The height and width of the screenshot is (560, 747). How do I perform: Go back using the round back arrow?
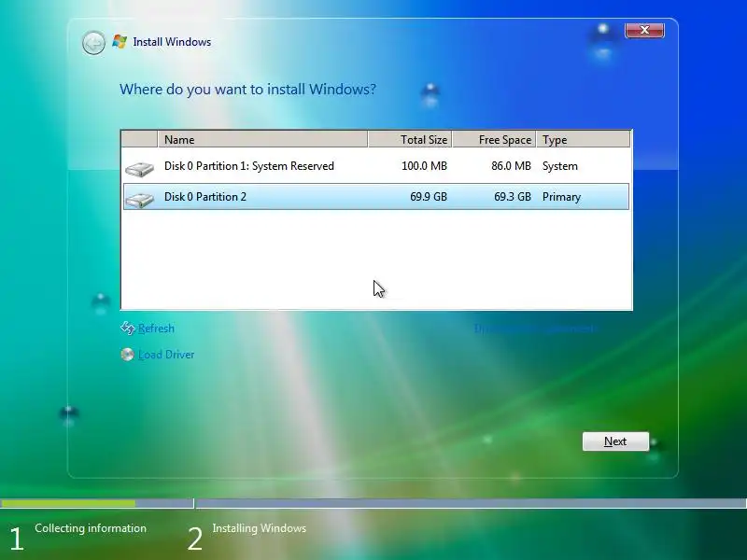(93, 43)
